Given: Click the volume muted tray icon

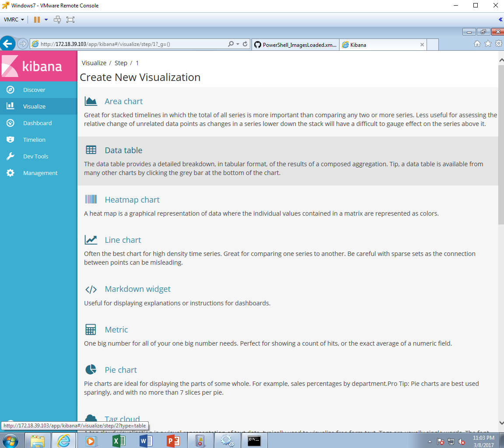Looking at the screenshot, I should tap(462, 442).
